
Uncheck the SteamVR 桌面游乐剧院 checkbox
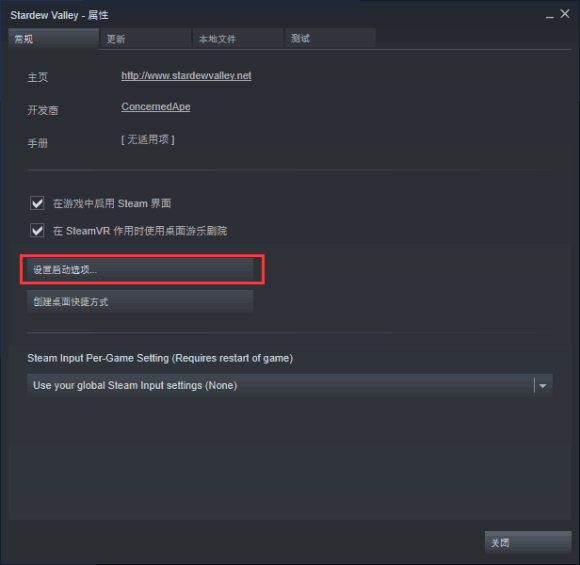[37, 231]
